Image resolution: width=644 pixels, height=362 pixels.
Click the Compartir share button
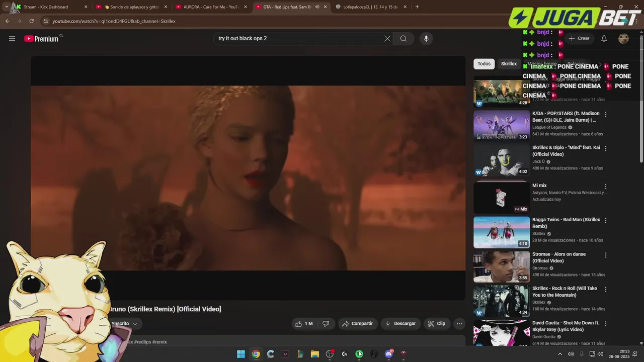pyautogui.click(x=357, y=324)
